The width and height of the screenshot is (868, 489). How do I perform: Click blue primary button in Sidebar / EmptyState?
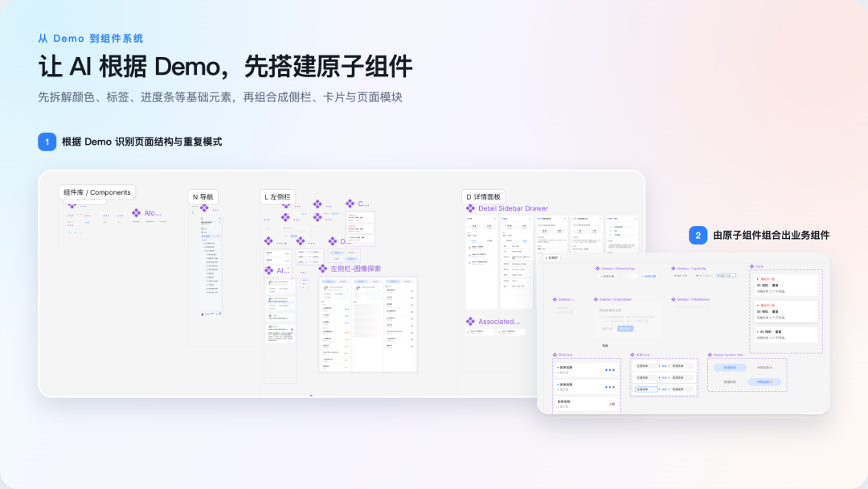coord(625,328)
